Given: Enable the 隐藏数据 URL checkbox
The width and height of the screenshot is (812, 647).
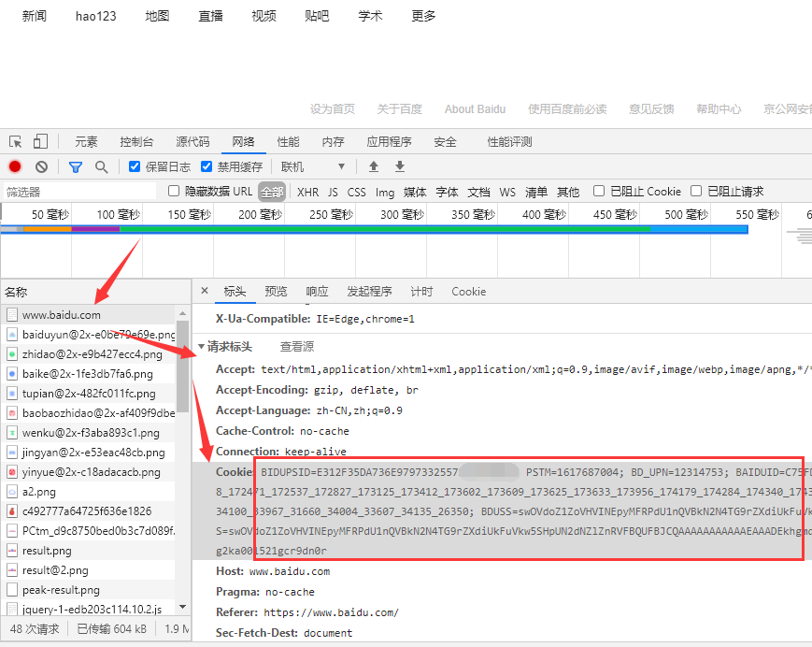Looking at the screenshot, I should point(174,191).
